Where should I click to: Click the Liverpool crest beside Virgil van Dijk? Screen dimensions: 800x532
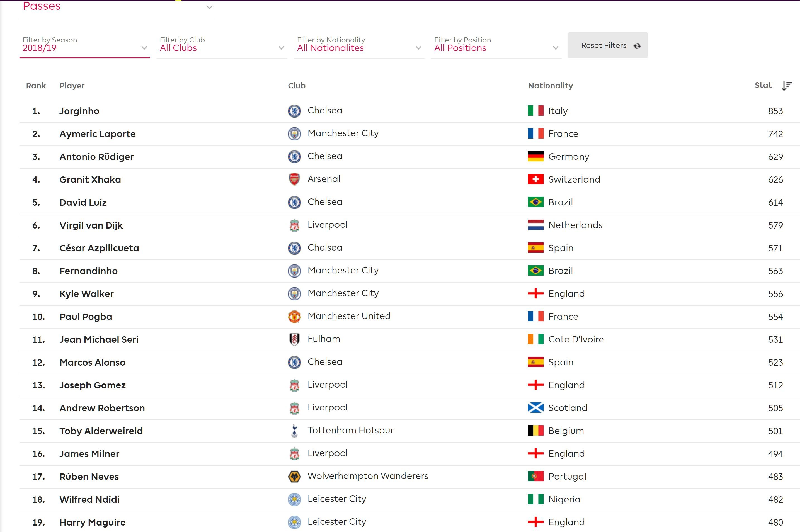click(x=294, y=225)
